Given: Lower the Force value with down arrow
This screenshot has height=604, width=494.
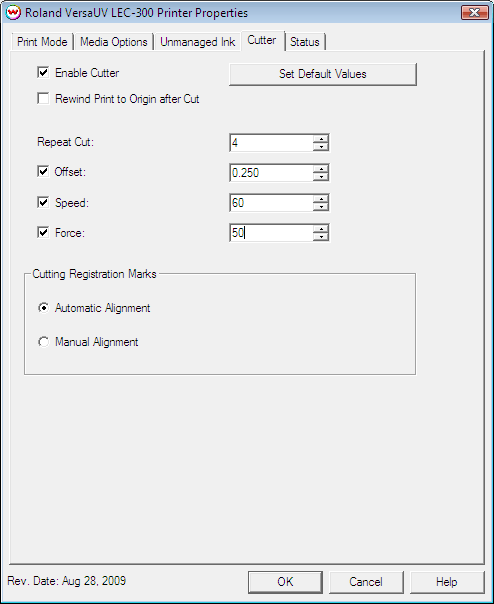Looking at the screenshot, I should coord(321,237).
